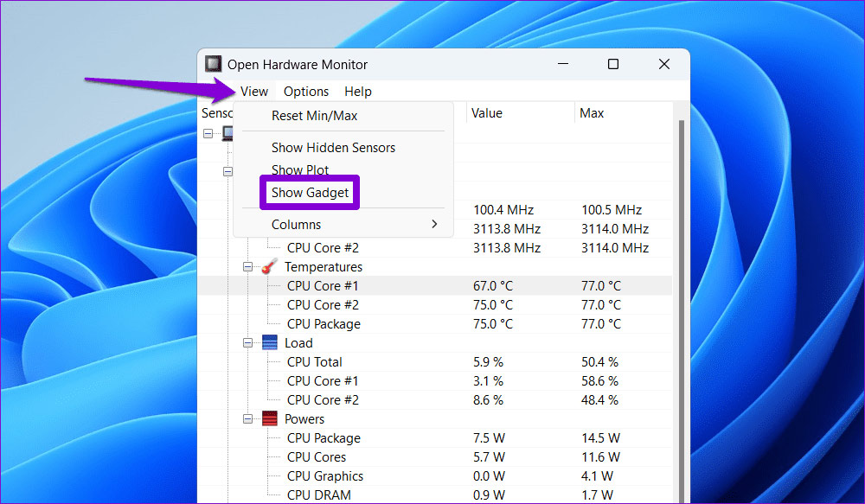Toggle the Show Gadget option

click(310, 193)
